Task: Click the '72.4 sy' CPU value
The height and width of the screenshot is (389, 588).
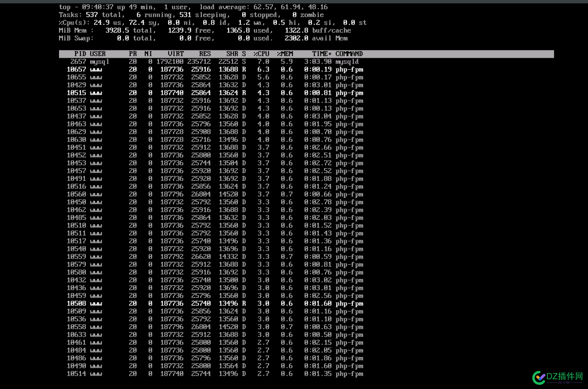Action: (x=143, y=23)
